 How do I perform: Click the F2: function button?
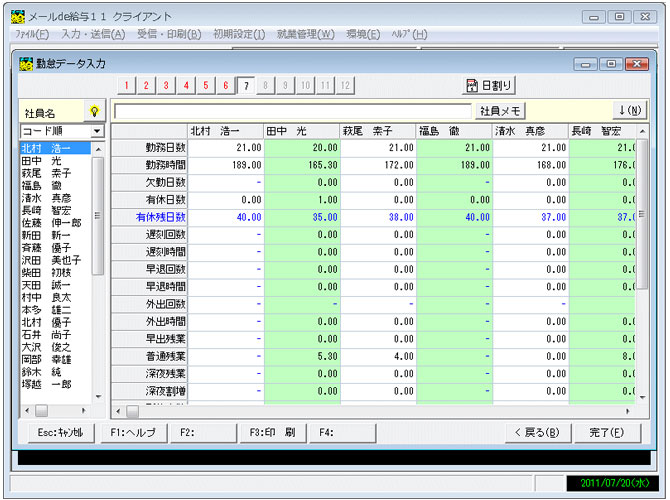[203, 432]
